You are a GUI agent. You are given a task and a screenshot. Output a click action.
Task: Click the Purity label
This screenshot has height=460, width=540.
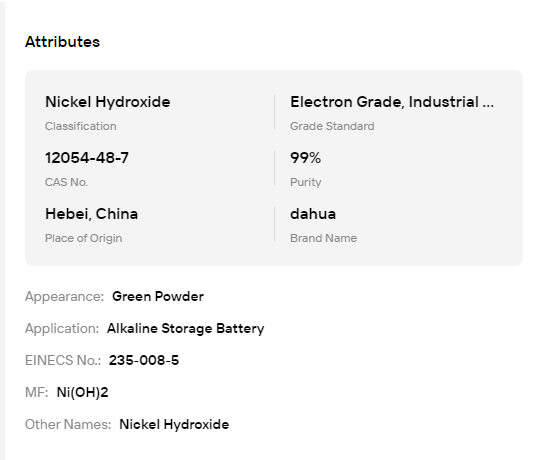[x=305, y=182]
